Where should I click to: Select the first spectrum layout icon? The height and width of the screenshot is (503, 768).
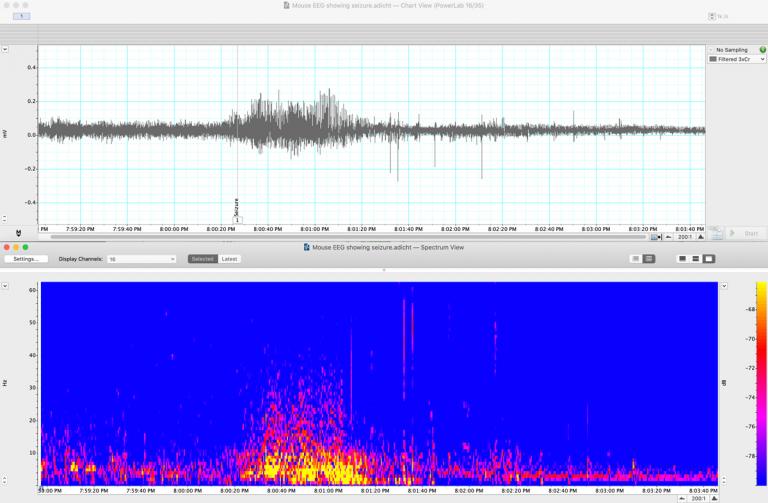point(635,259)
